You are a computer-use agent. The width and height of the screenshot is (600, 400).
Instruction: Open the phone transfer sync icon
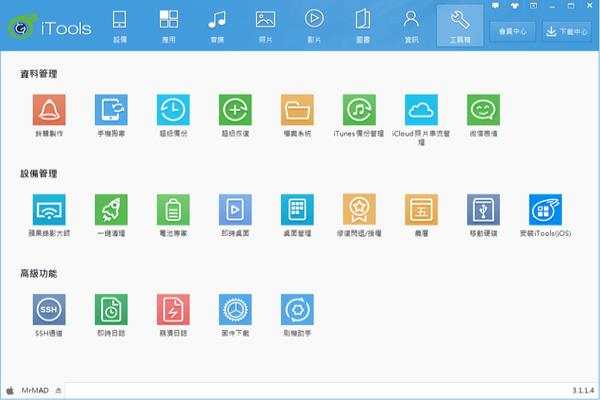[111, 110]
